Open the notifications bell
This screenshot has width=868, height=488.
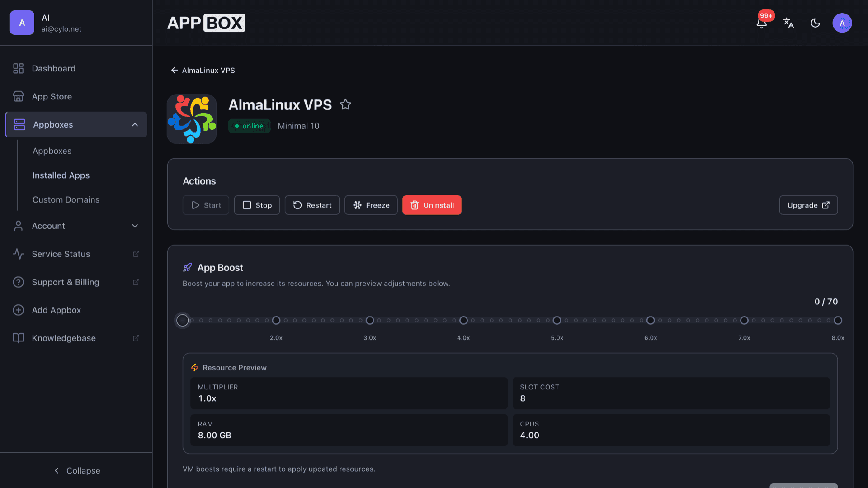pyautogui.click(x=762, y=23)
